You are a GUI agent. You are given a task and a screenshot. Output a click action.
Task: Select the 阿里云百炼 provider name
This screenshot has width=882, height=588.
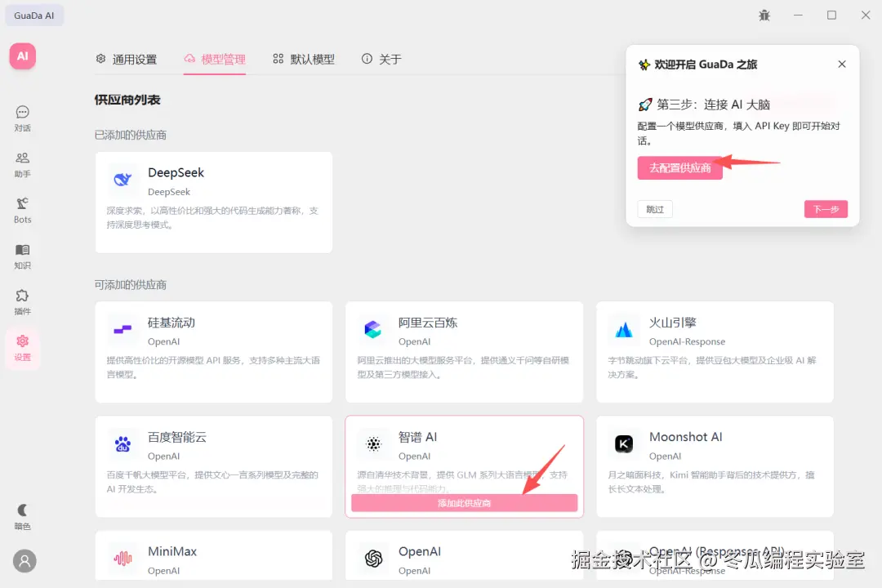[428, 323]
